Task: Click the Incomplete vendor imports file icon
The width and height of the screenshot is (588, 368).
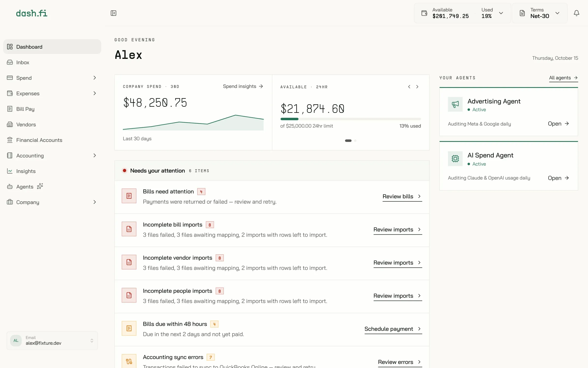Action: click(x=129, y=262)
